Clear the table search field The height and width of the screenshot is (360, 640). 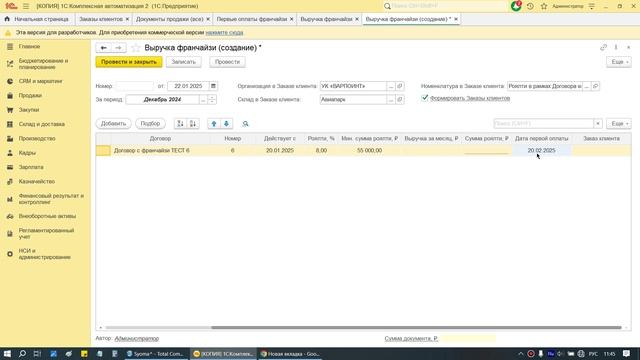598,124
